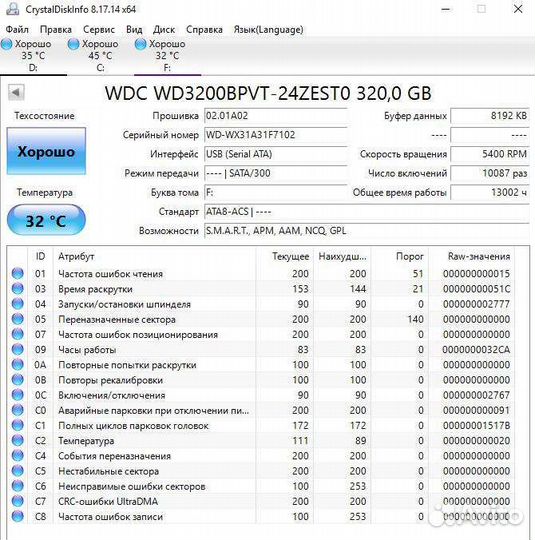Image resolution: width=535 pixels, height=540 pixels.
Task: Click the Режим передачи field SATA/300
Action: point(276,173)
